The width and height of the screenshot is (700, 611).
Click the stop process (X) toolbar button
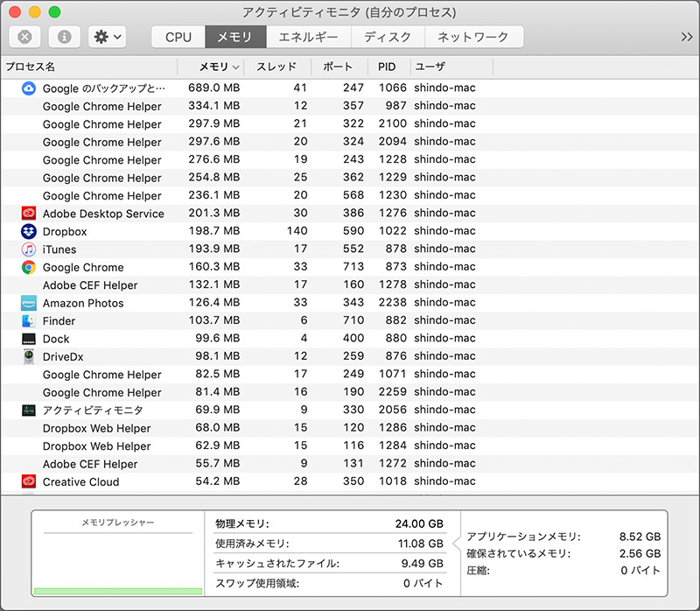(x=25, y=37)
